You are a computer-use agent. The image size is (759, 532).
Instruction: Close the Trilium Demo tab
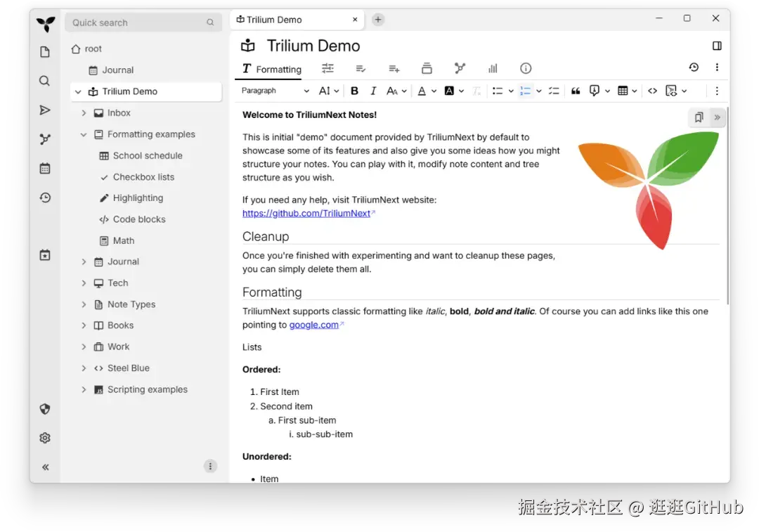click(x=355, y=20)
